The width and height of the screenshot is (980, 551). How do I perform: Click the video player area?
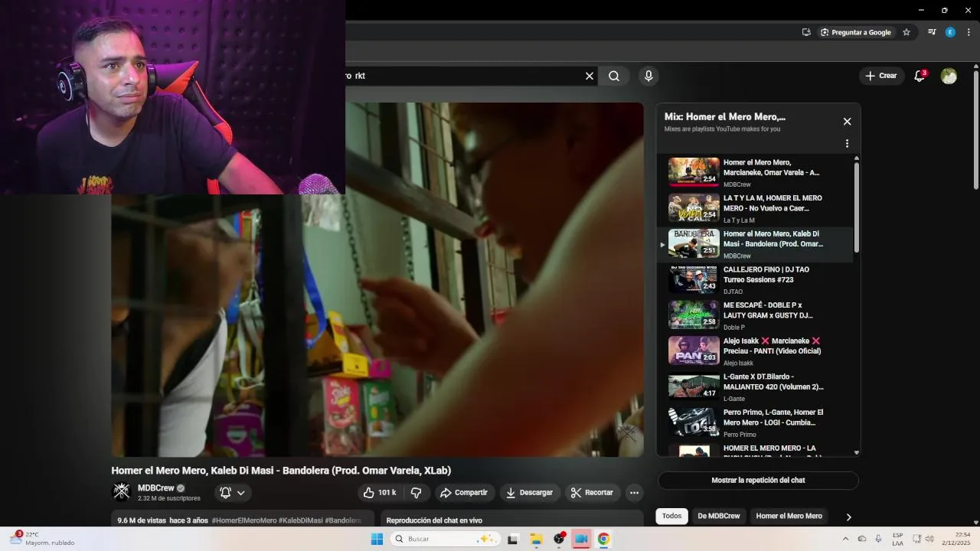377,280
